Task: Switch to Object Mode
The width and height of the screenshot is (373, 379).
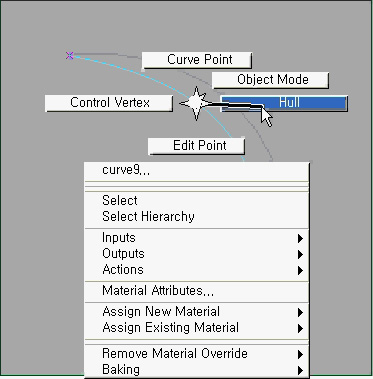Action: (270, 80)
